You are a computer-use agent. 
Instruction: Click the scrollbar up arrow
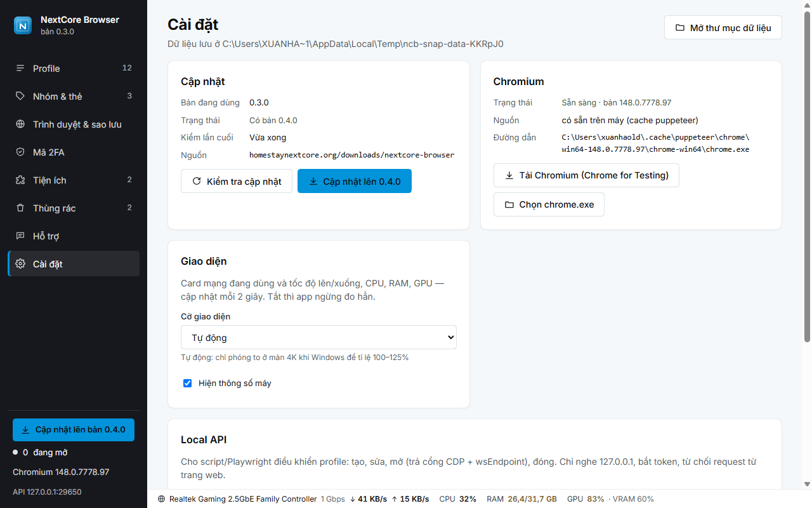pos(807,5)
